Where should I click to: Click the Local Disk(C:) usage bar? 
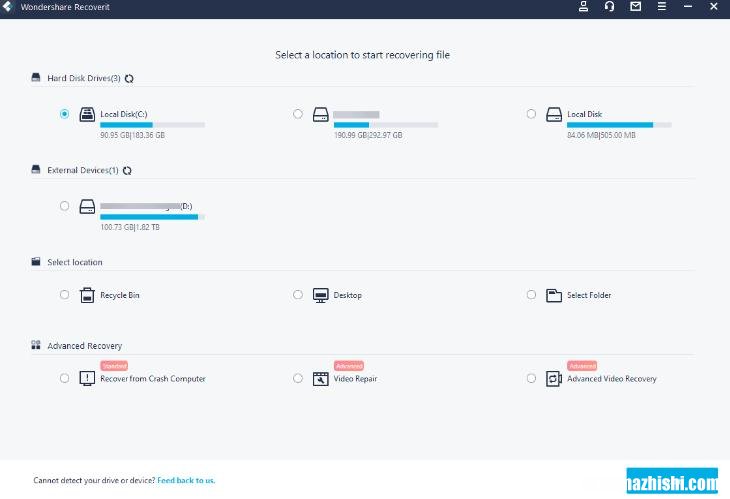152,125
